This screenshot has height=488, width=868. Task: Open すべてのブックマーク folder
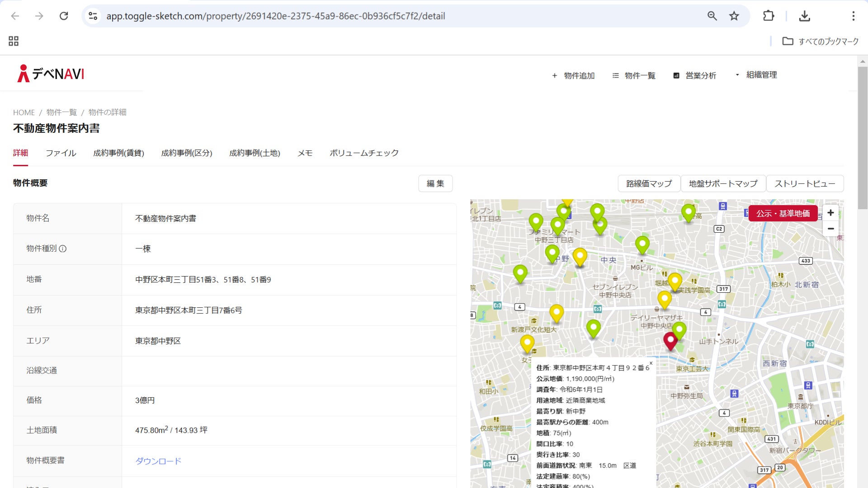click(821, 41)
